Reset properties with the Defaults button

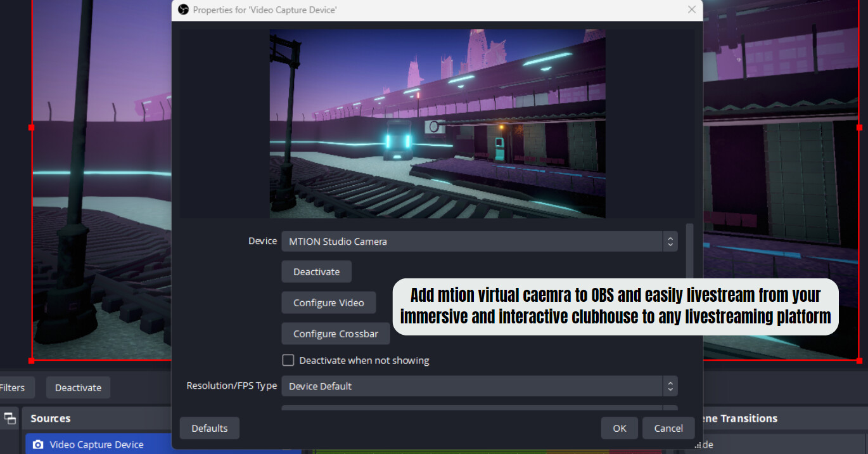click(209, 428)
